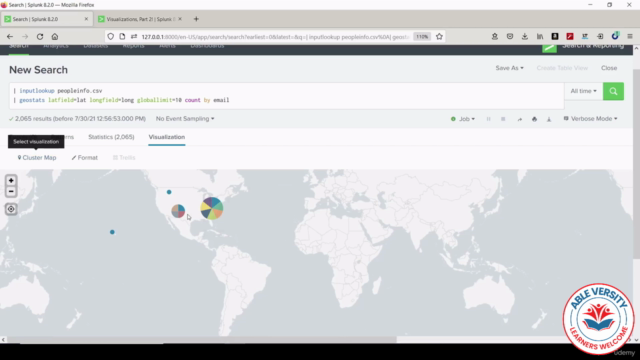Click the Search & Reporting app icon
The height and width of the screenshot is (360, 640).
pyautogui.click(x=549, y=48)
